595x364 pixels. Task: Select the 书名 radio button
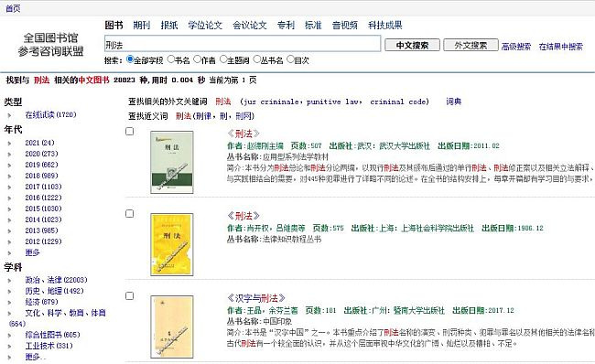point(171,59)
